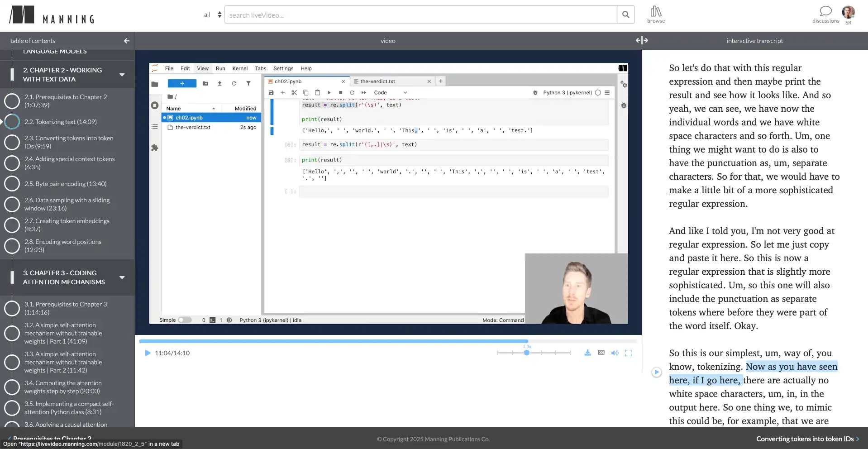Viewport: 868px width, 449px height.
Task: Open the browse library view
Action: (655, 14)
